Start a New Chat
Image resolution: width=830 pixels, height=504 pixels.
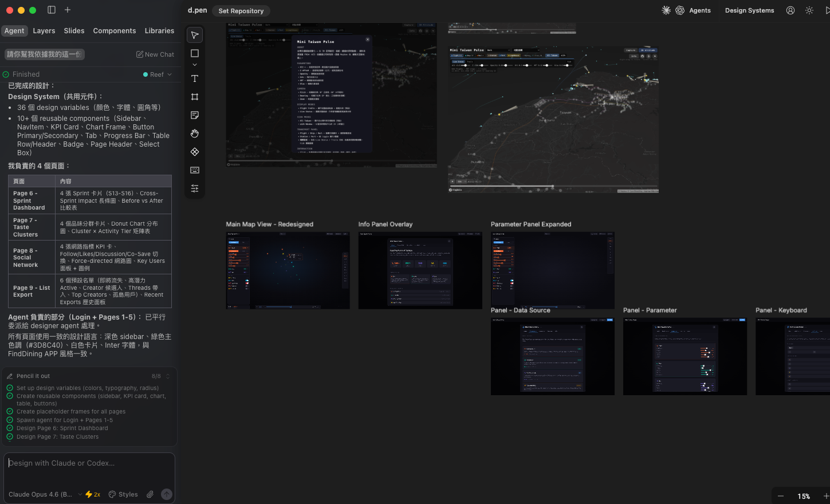pyautogui.click(x=155, y=54)
